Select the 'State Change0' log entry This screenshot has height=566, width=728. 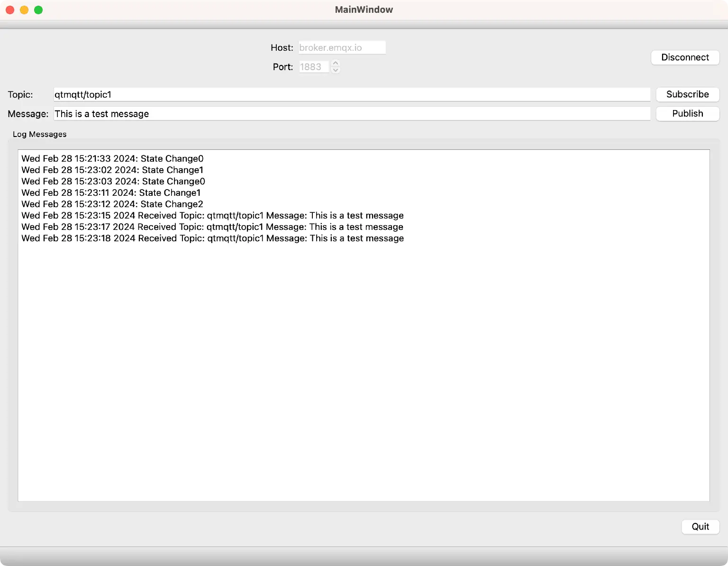click(112, 158)
